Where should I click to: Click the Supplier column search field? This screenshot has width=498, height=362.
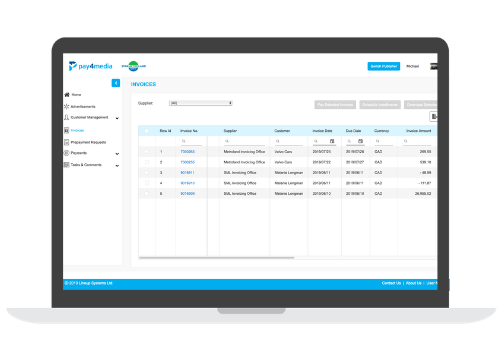(x=244, y=141)
